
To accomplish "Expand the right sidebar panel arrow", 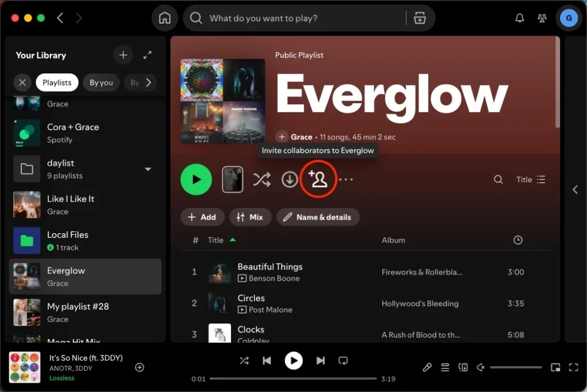I will [x=576, y=190].
